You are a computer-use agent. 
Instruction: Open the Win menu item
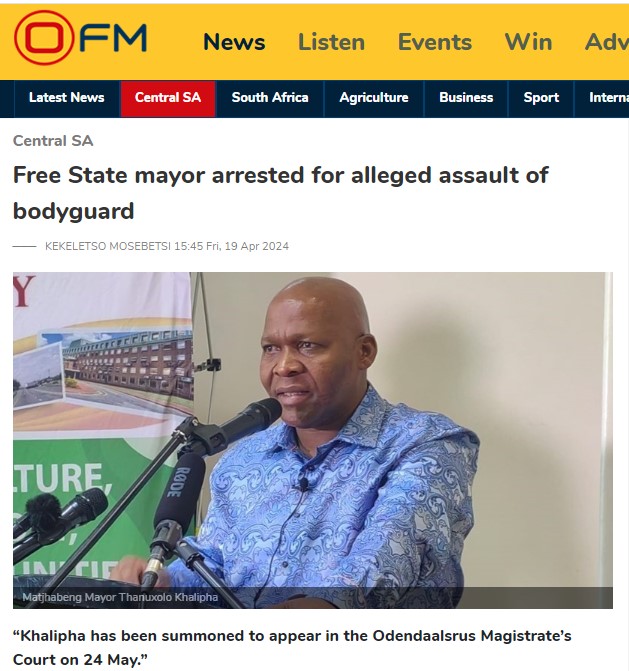(x=528, y=42)
